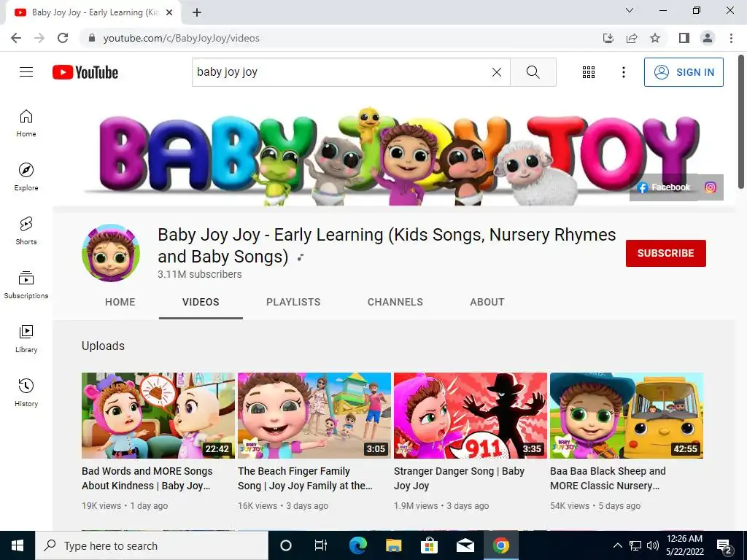This screenshot has height=560, width=747.
Task: Switch to the HOME channel tab
Action: 120,302
